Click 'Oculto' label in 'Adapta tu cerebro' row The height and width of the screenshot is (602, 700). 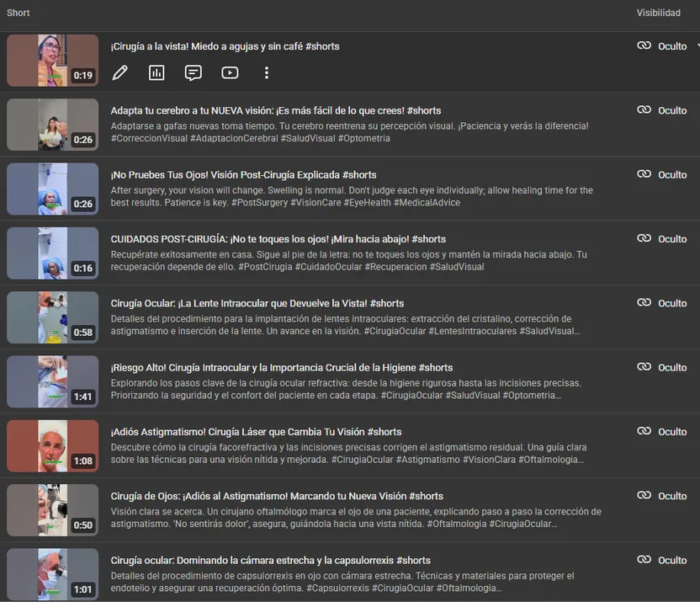click(672, 111)
